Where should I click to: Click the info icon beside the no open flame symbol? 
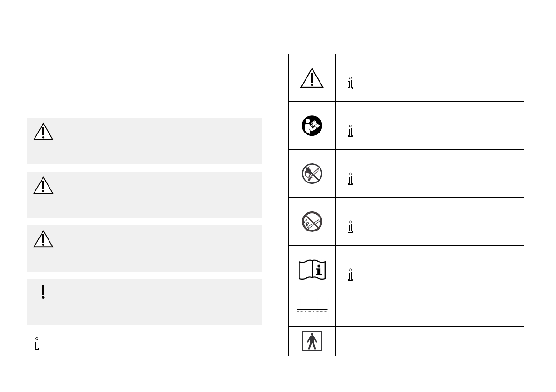coord(350,179)
